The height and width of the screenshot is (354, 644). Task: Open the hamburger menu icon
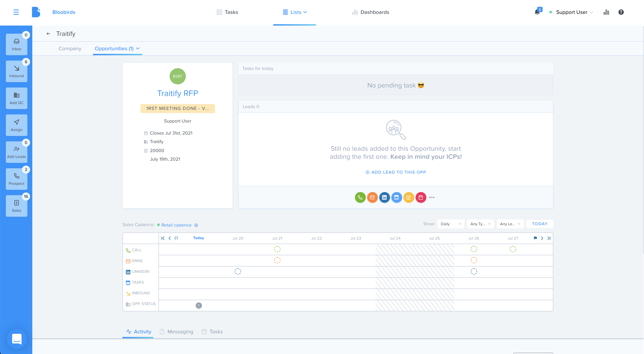16,12
